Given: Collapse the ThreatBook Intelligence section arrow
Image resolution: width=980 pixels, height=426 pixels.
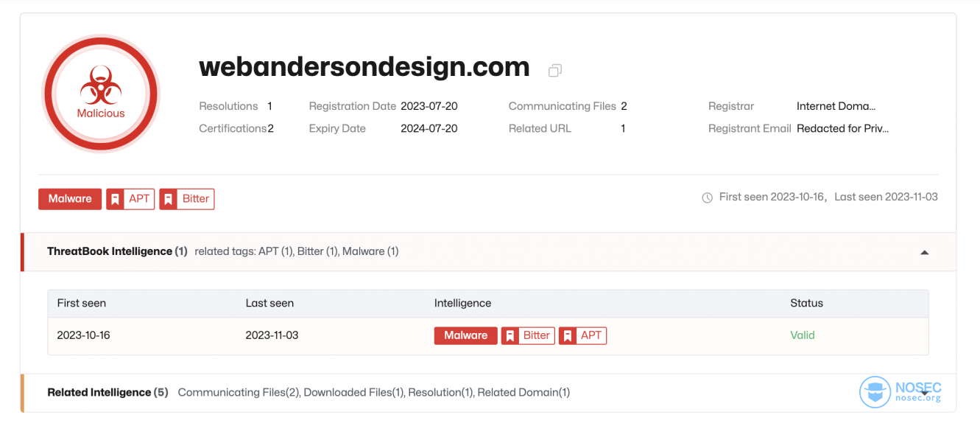Looking at the screenshot, I should click(924, 252).
